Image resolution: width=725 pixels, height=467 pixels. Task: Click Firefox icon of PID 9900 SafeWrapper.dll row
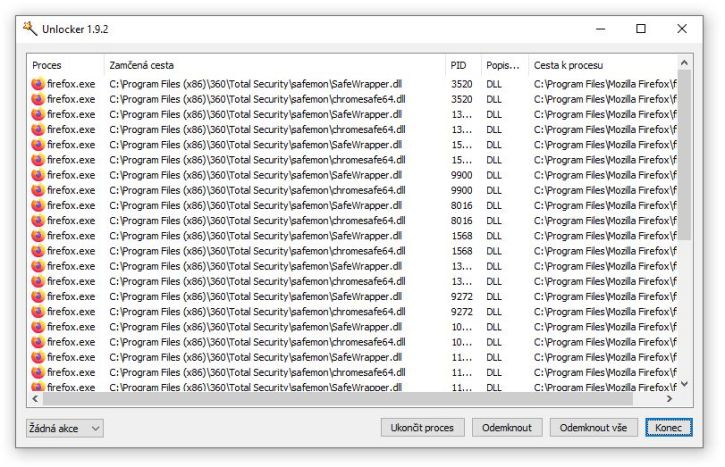[x=38, y=175]
